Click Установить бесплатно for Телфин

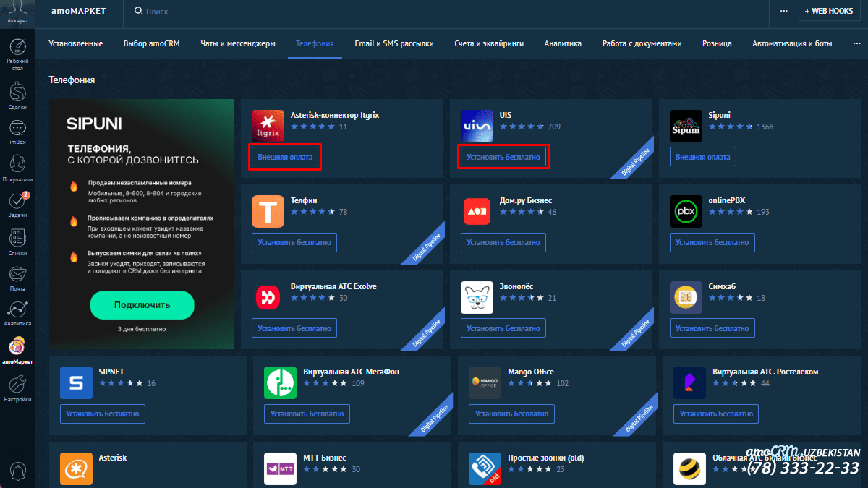click(x=294, y=242)
